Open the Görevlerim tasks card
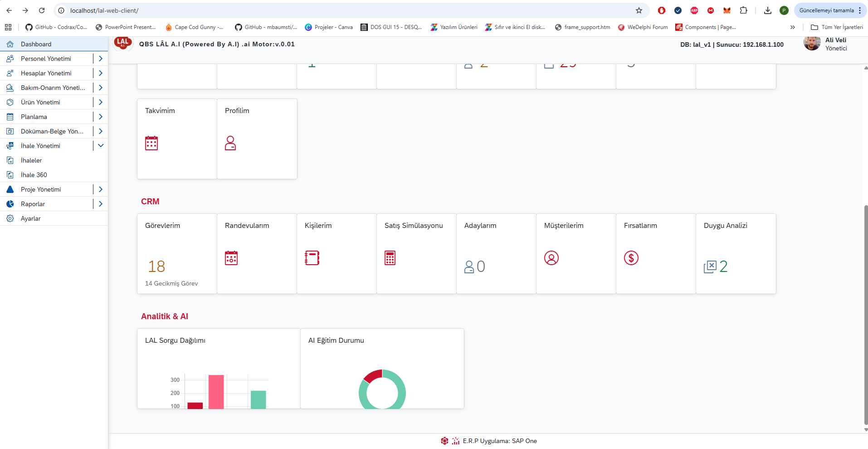The height and width of the screenshot is (449, 868). click(177, 254)
